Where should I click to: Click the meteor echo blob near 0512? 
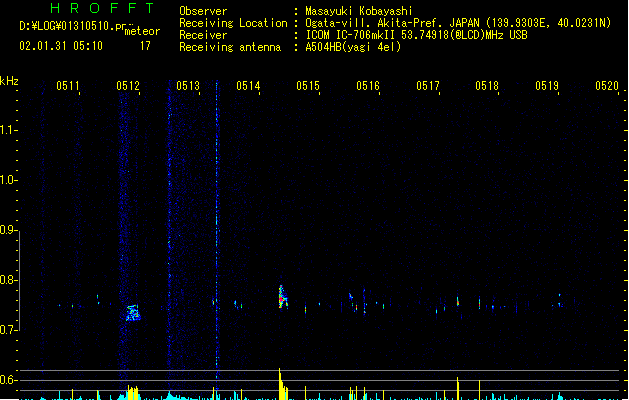(x=133, y=313)
